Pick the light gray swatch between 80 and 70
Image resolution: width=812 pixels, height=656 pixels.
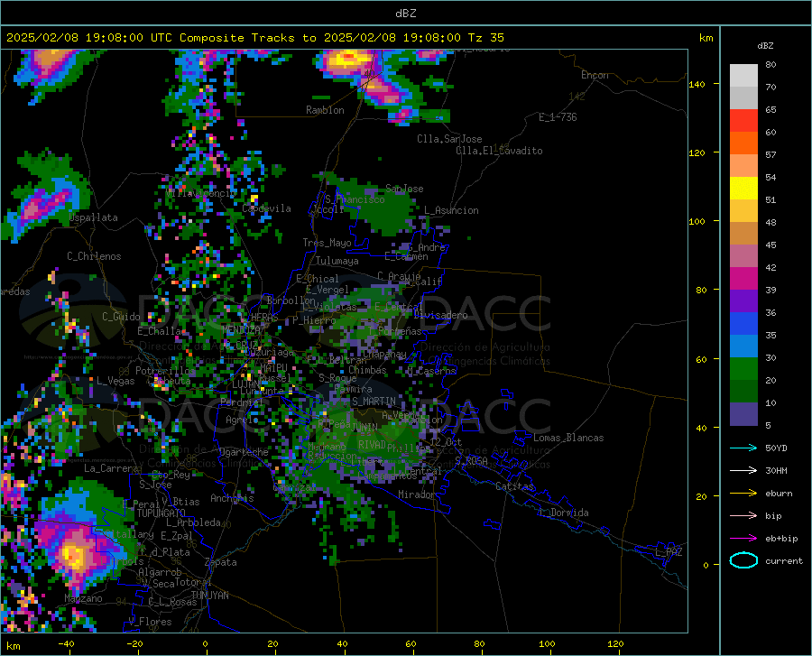743,76
